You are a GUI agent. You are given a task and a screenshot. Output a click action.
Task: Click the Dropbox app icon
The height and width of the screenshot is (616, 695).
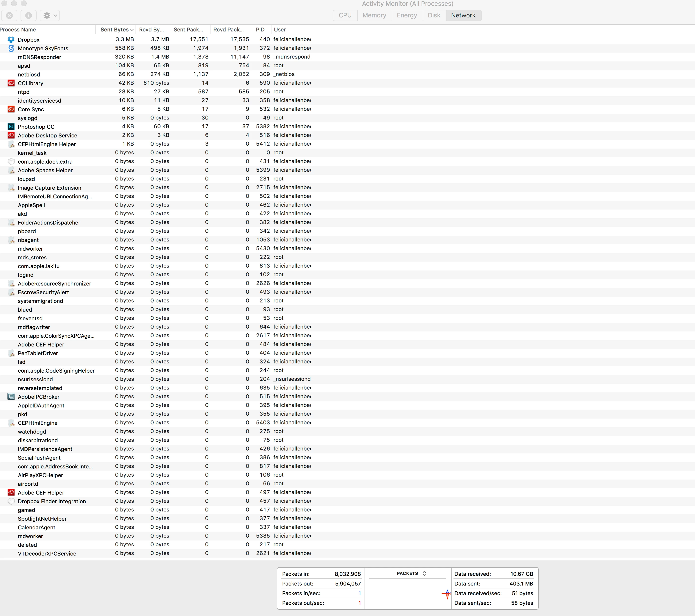click(11, 39)
